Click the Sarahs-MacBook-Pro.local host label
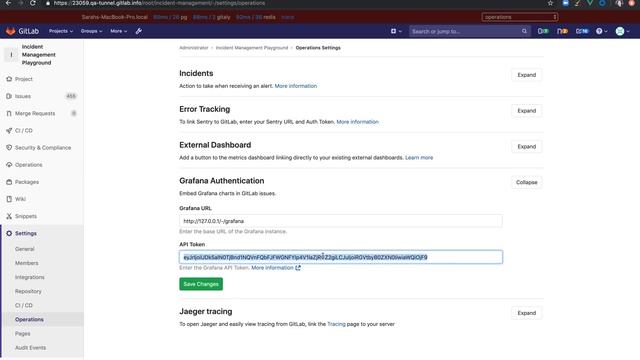The image size is (640, 360). tap(115, 17)
